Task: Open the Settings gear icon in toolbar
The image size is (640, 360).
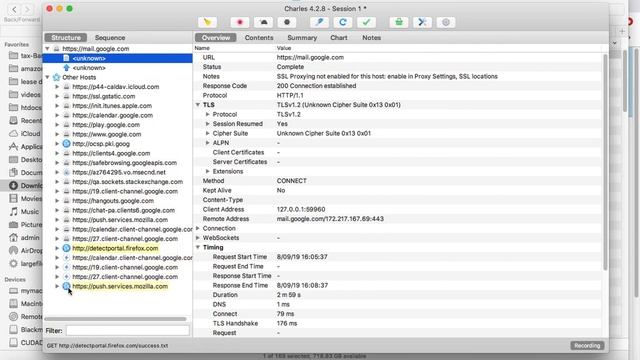Action: pyautogui.click(x=446, y=22)
